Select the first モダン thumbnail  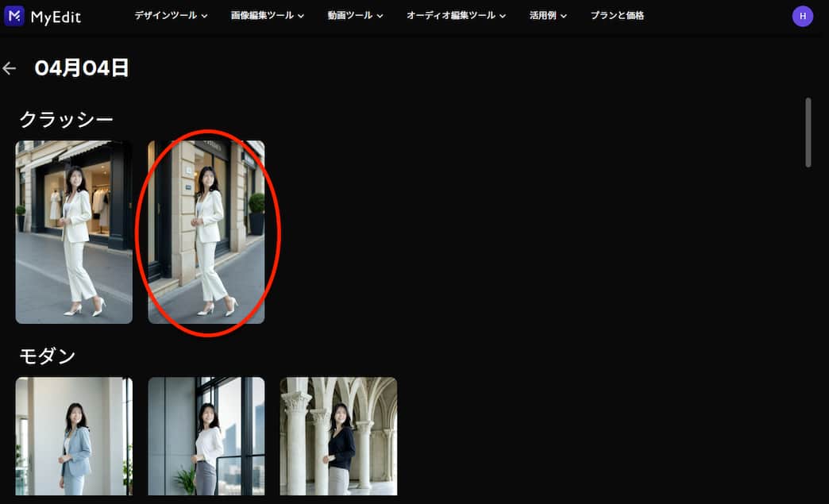(x=74, y=436)
